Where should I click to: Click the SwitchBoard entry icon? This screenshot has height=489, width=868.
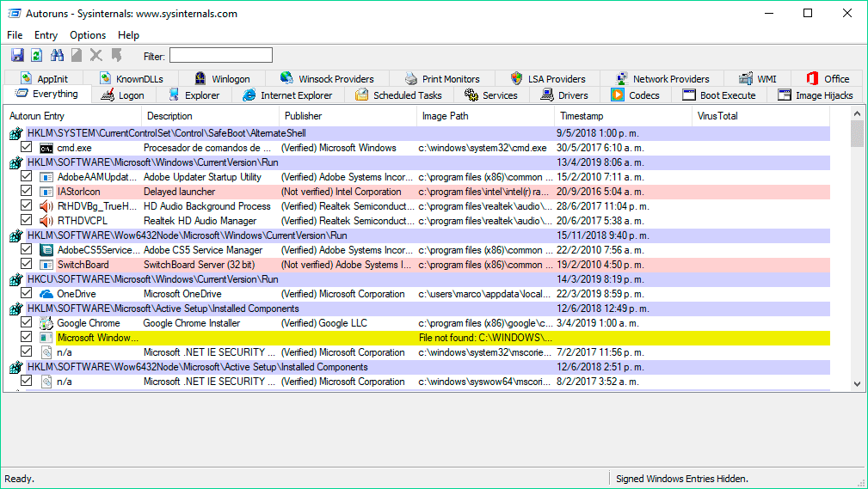click(x=46, y=265)
